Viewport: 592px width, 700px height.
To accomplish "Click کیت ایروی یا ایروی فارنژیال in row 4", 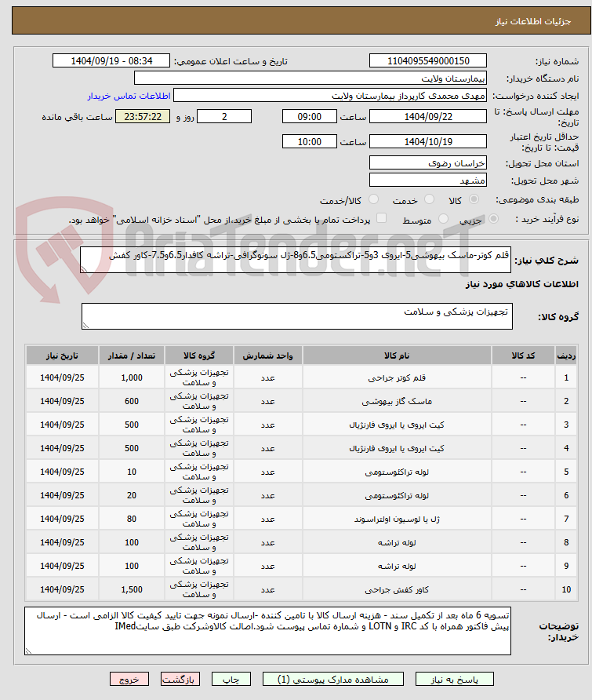I will [397, 448].
